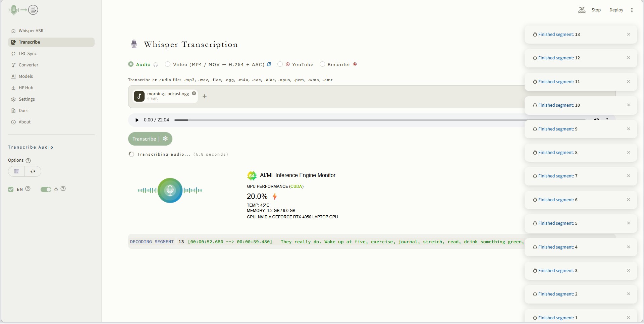Toggle the timer switch
Viewport: 644px width, 324px height.
[46, 190]
